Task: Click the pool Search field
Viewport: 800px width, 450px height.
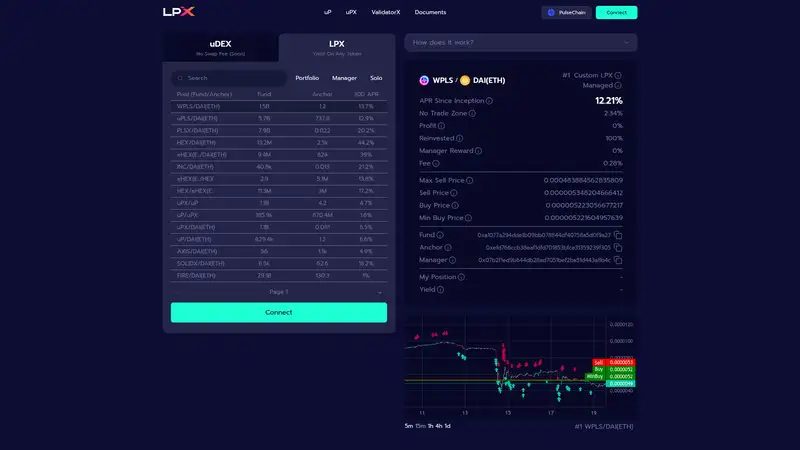Action: pyautogui.click(x=229, y=78)
